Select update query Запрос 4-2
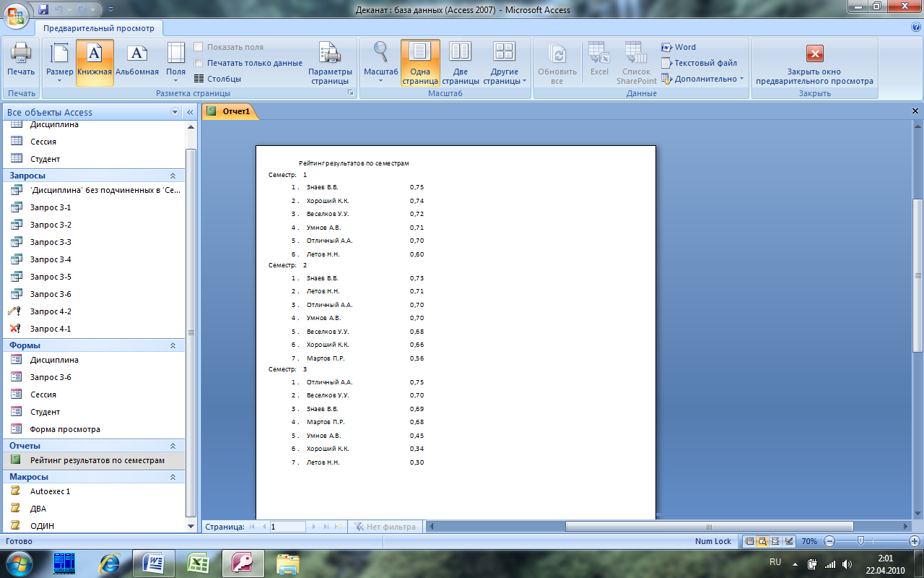The height and width of the screenshot is (578, 924). point(94,311)
